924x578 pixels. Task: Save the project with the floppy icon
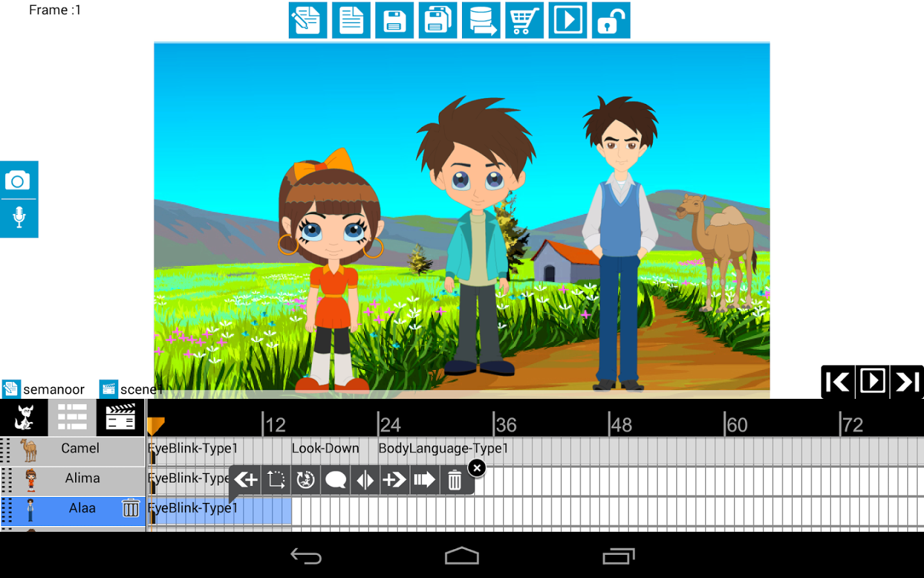pos(394,21)
